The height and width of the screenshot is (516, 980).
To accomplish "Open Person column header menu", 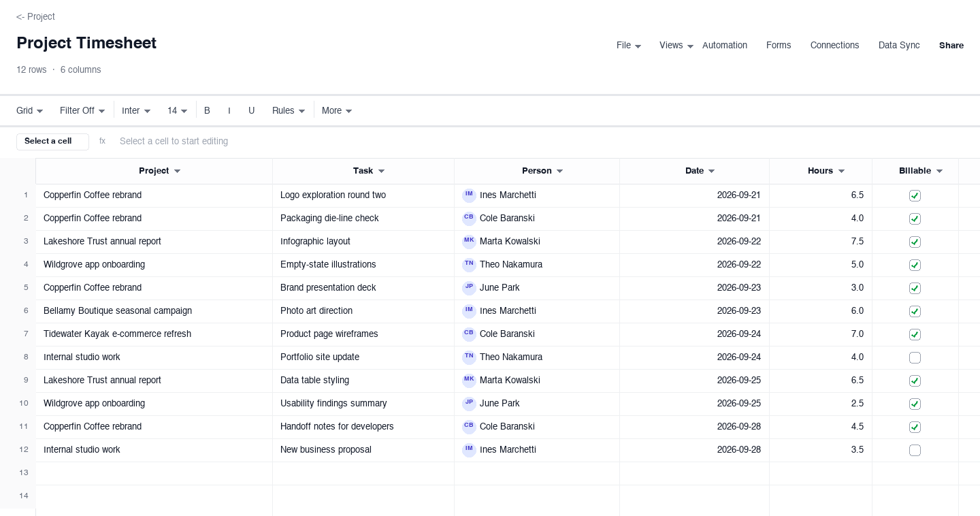I will 559,172.
